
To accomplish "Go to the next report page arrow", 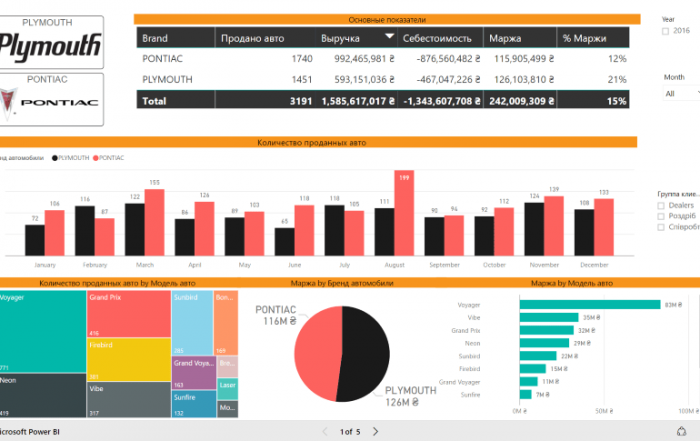I will click(375, 432).
